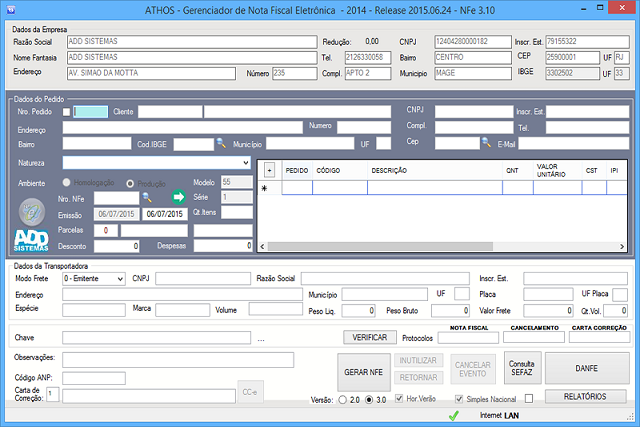Image resolution: width=640 pixels, height=427 pixels.
Task: Click the Cod.IBGE search magnifier icon
Action: 221,143
